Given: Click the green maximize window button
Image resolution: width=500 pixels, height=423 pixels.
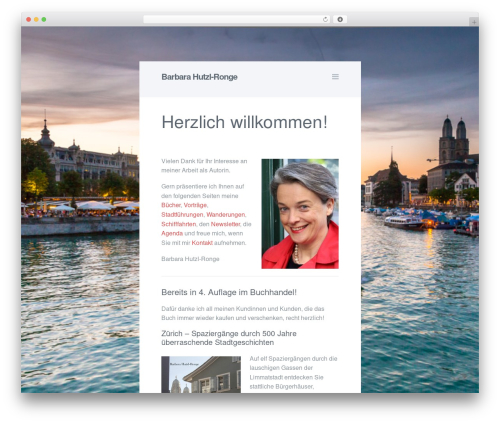Looking at the screenshot, I should tap(44, 20).
